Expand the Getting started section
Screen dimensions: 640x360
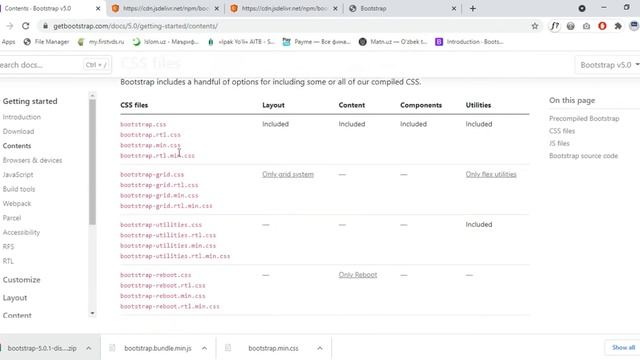(30, 101)
